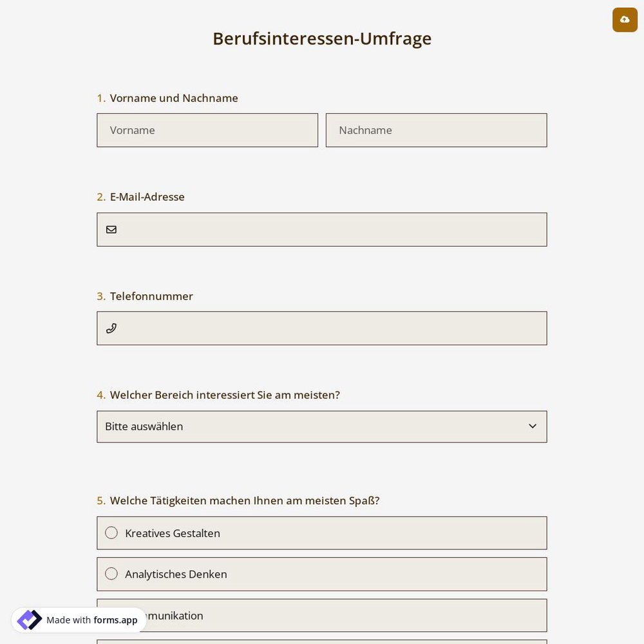Select the Kreatives Gestalten radio button

coord(111,533)
